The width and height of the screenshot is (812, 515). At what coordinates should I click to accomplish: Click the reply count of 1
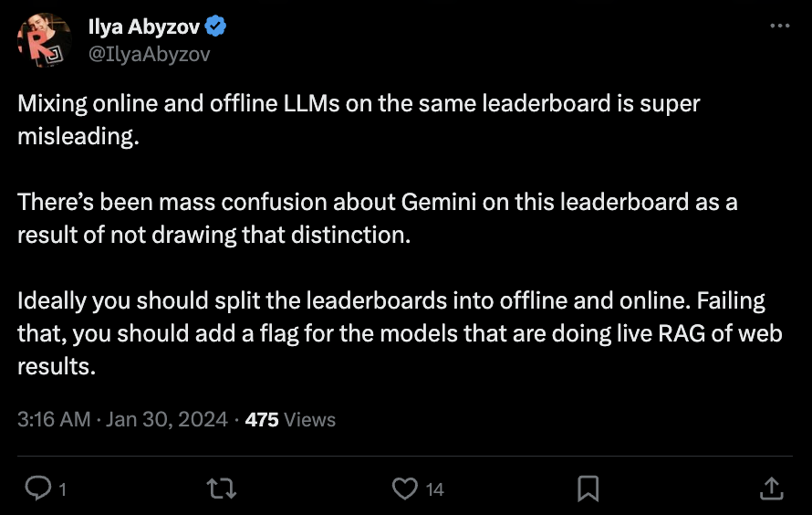coord(62,489)
